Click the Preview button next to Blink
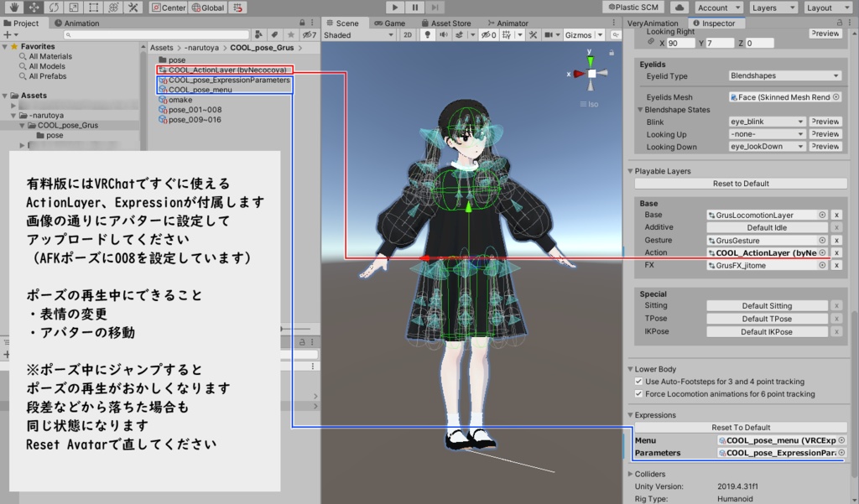859x504 pixels. coord(825,122)
